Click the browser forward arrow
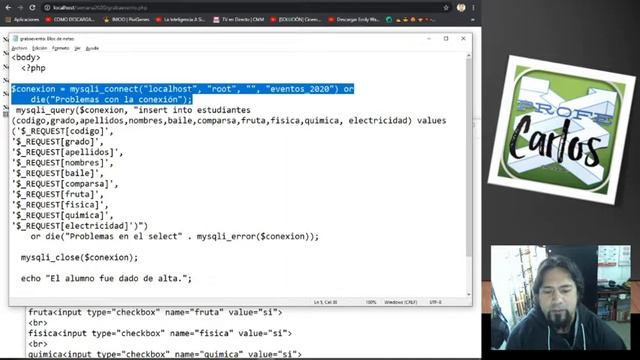The width and height of the screenshot is (640, 360). [20, 7]
